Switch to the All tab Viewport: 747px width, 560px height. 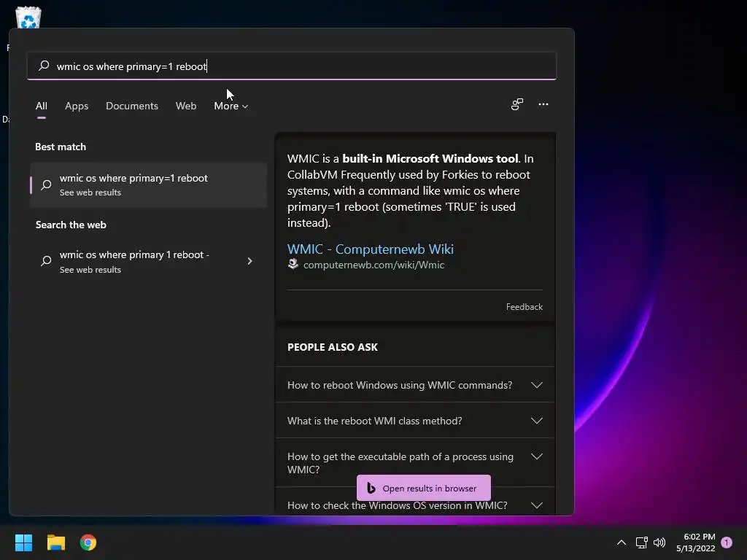point(42,106)
